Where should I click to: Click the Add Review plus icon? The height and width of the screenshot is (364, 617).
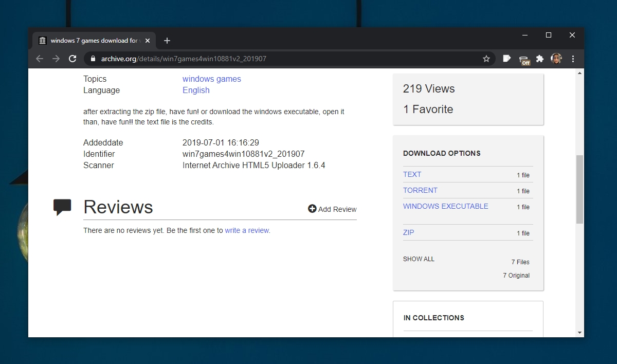pos(312,209)
